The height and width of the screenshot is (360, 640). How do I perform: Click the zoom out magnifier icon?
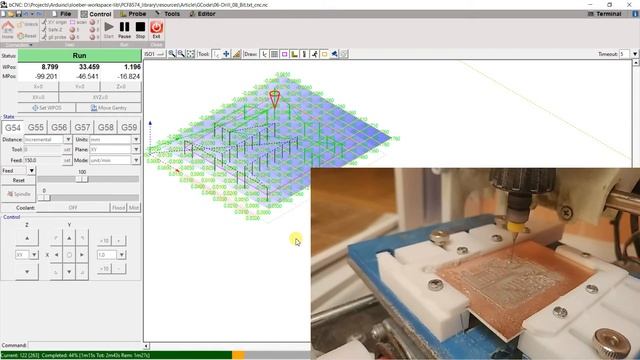[181, 54]
